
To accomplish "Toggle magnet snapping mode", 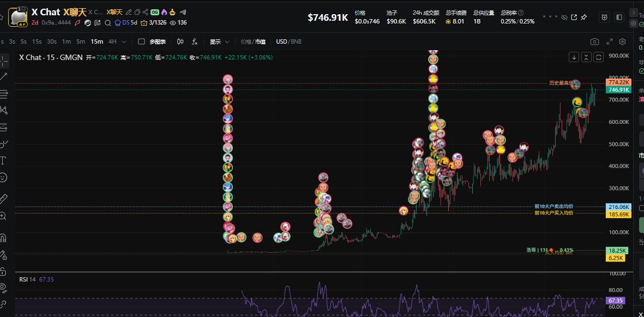I will click(3, 238).
